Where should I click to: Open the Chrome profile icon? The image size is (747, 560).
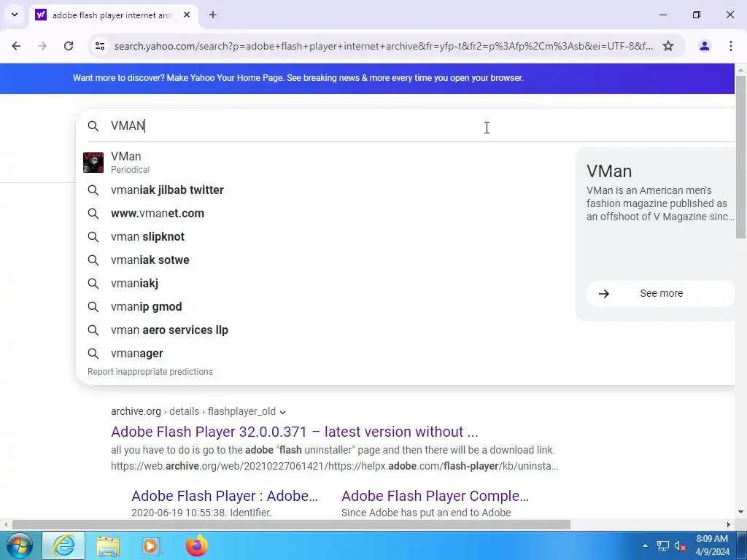pos(705,46)
